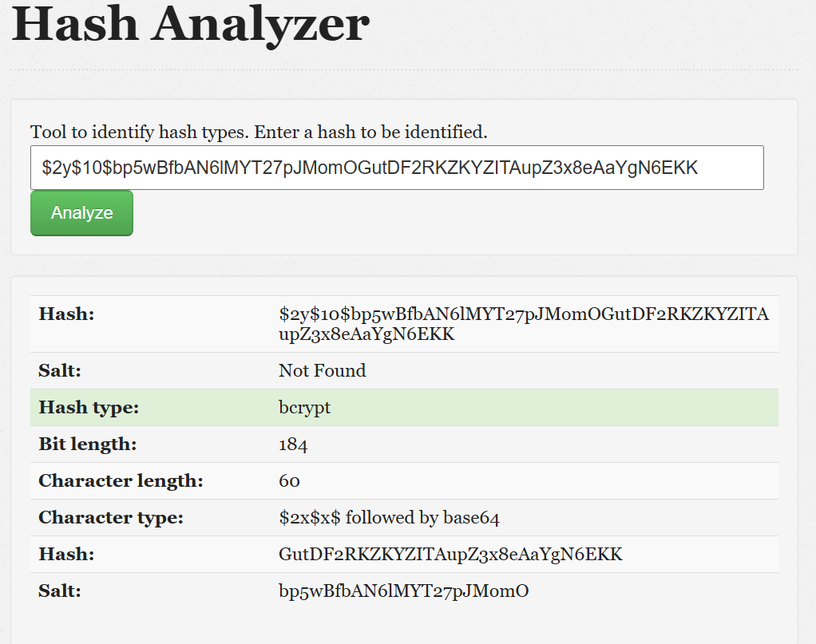816x644 pixels.
Task: Click the Hash Analyzer page heading
Action: [x=190, y=24]
